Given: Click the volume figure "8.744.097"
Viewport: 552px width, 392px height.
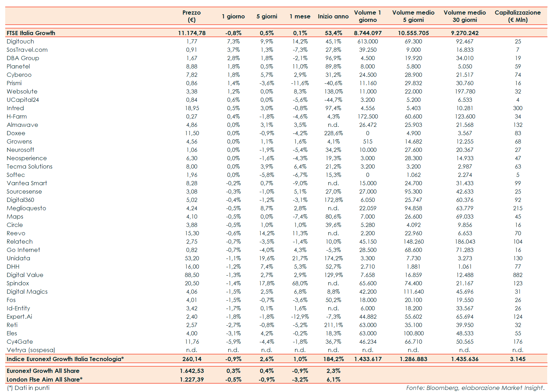Looking at the screenshot, I should (368, 33).
